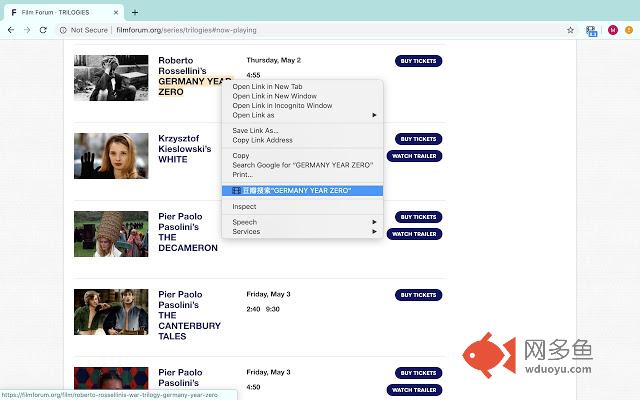Buy tickets for last Pasolini film row
The height and width of the screenshot is (400, 640).
[x=418, y=373]
